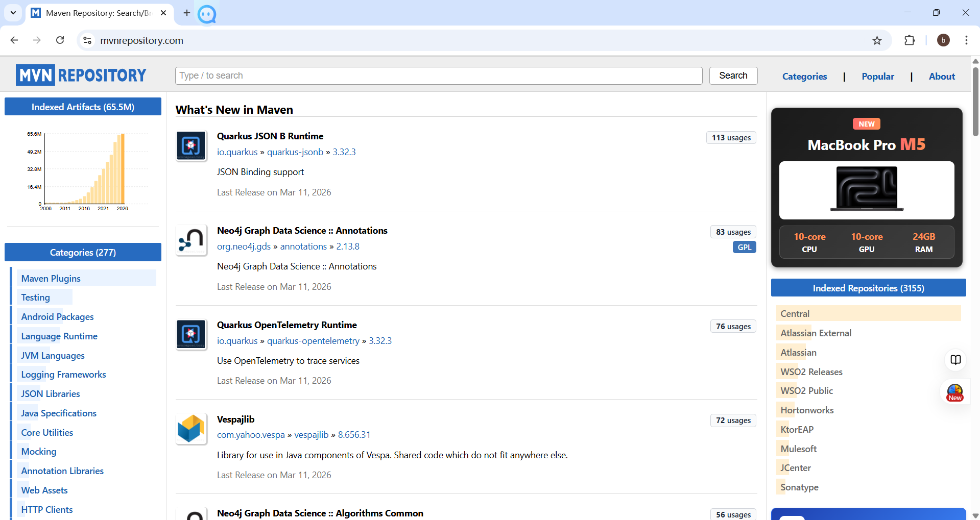Open the Vespajlib artifact cube icon
980x520 pixels.
pos(191,429)
